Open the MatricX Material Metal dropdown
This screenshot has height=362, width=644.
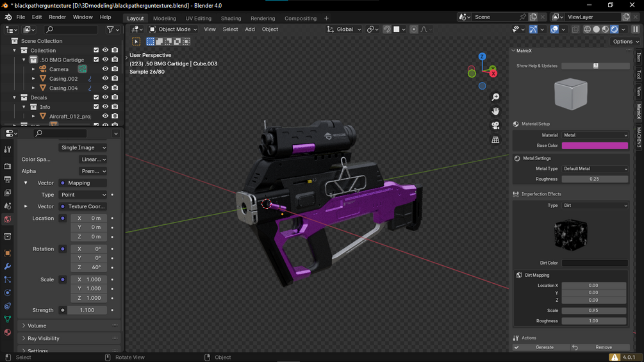[595, 135]
